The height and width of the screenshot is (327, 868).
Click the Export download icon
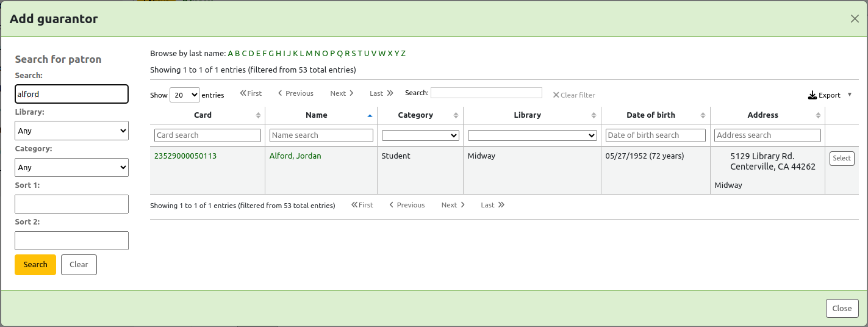click(x=812, y=95)
